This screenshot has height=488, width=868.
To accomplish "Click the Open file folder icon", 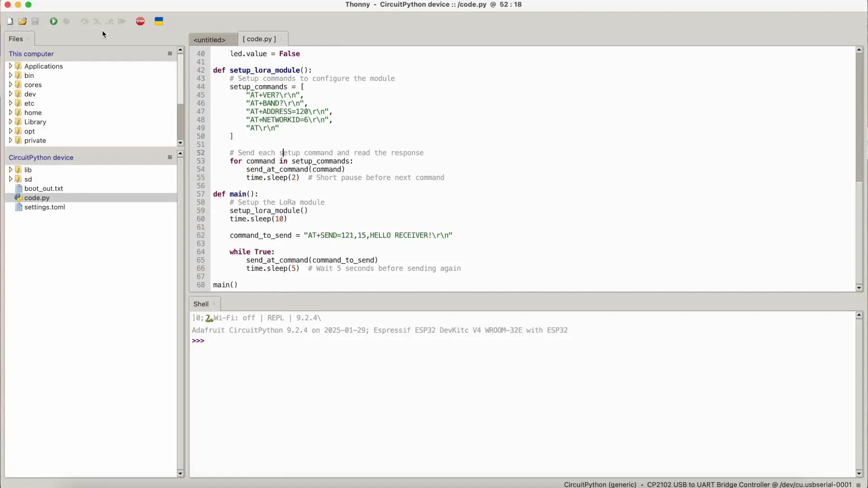I will 23,22.
